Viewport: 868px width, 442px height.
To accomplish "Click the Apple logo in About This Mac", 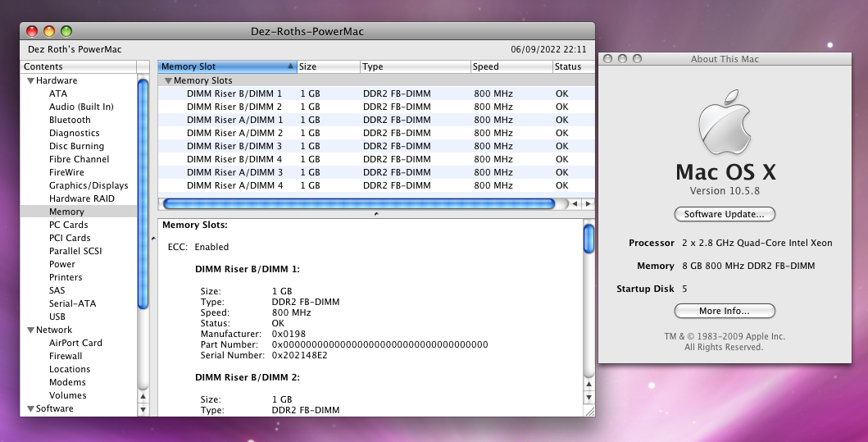I will [x=724, y=122].
